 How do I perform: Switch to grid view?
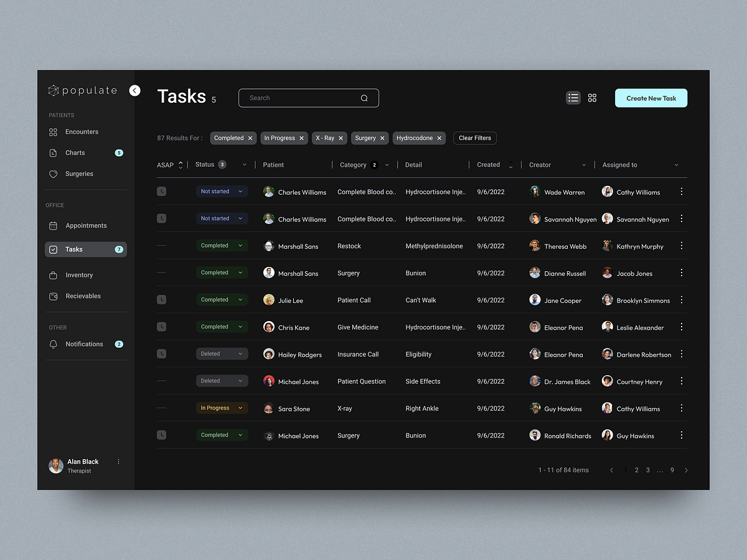(591, 98)
